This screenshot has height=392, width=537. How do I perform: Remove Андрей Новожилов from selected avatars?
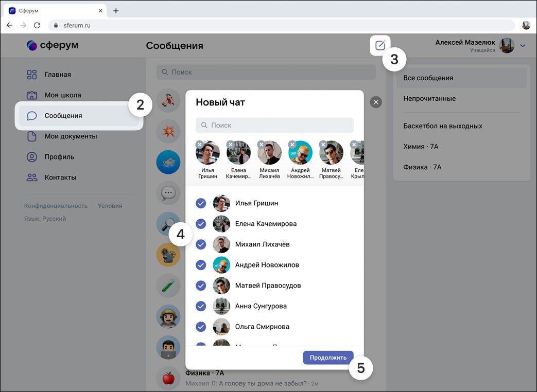[292, 145]
